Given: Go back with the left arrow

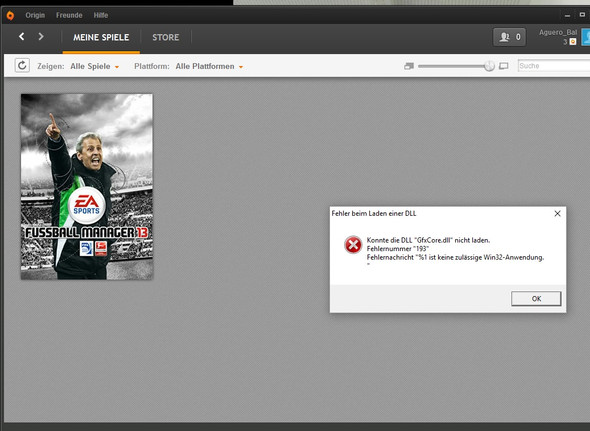Looking at the screenshot, I should pyautogui.click(x=22, y=37).
